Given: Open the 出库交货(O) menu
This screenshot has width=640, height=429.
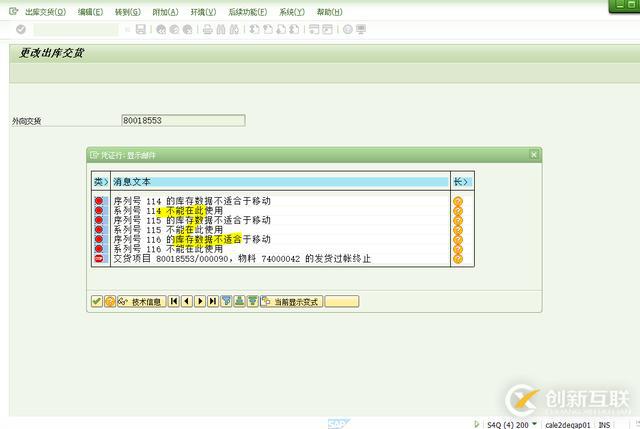Looking at the screenshot, I should (45, 12).
